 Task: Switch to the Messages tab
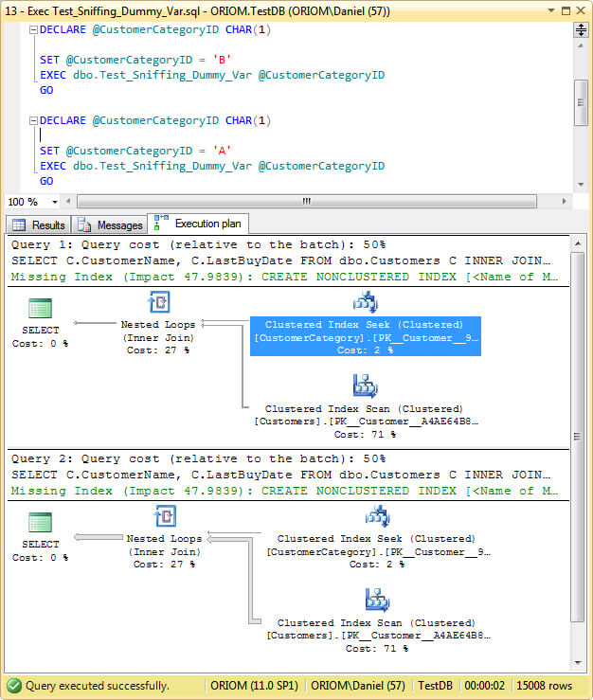[x=110, y=224]
